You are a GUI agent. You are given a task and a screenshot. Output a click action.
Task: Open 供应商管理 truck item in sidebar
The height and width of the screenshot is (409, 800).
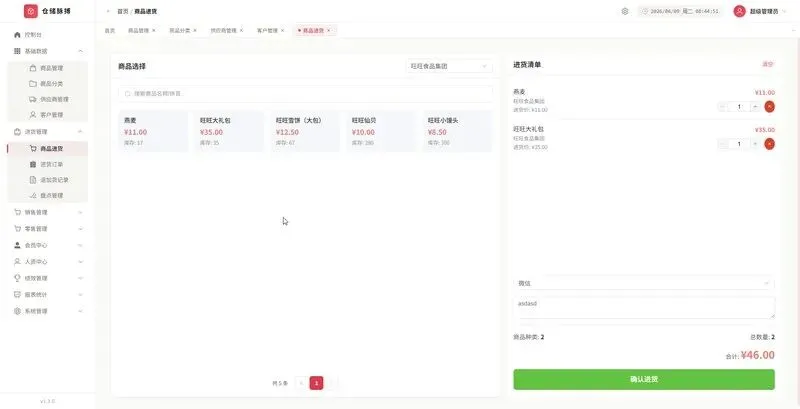click(47, 99)
